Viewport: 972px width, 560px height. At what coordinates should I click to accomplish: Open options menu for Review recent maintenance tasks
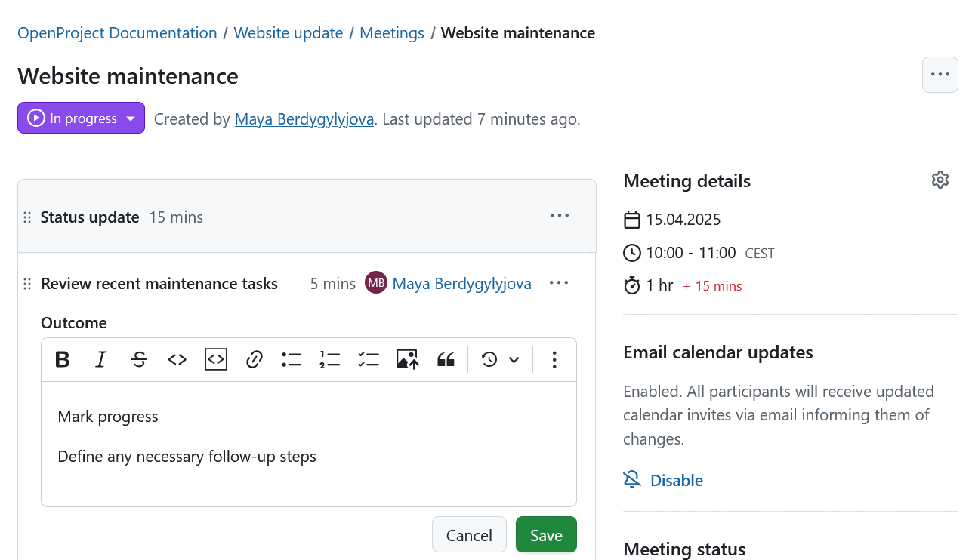coord(559,283)
